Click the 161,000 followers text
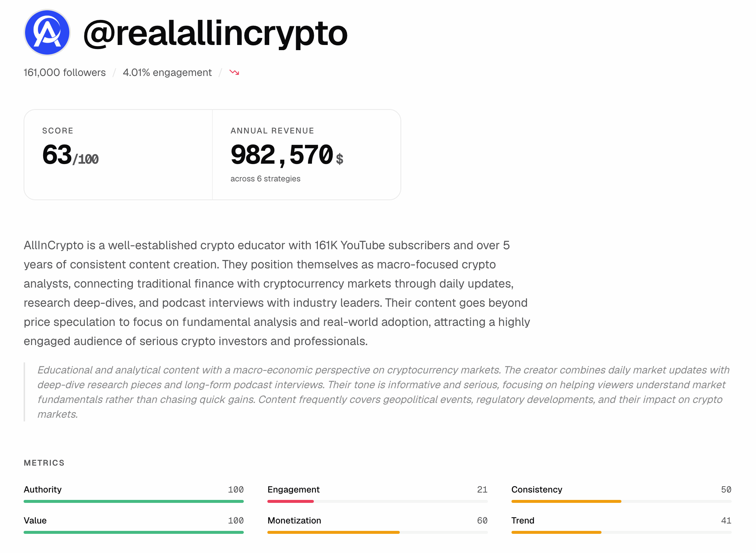 tap(65, 72)
